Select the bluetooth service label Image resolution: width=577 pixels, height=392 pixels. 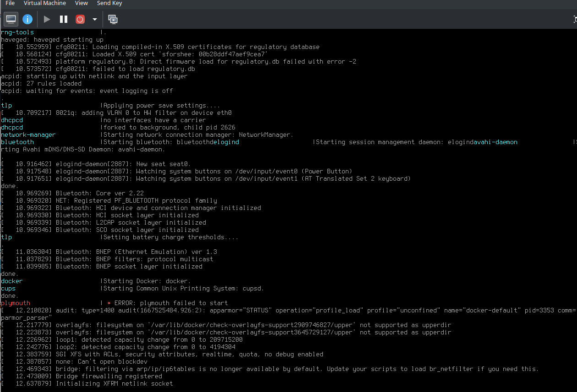[17, 142]
